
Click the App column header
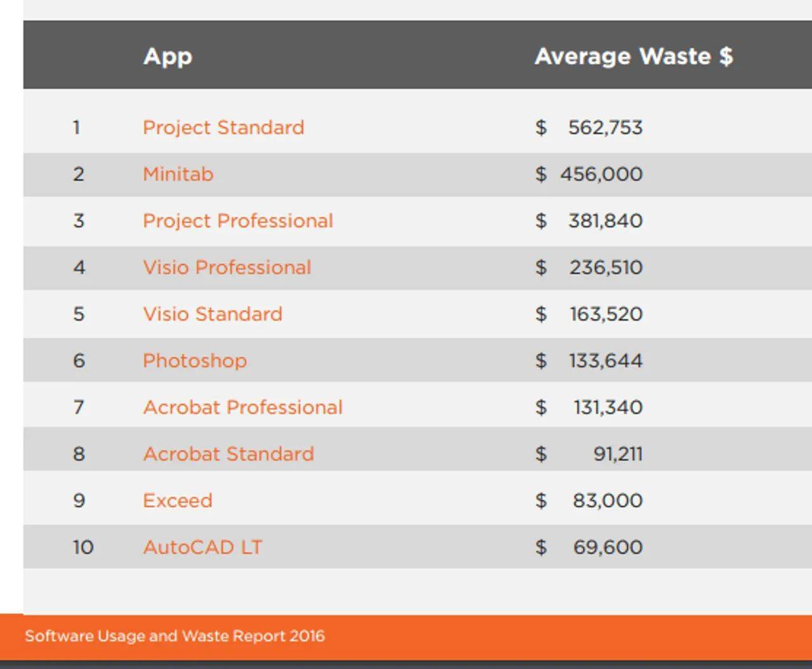click(167, 56)
